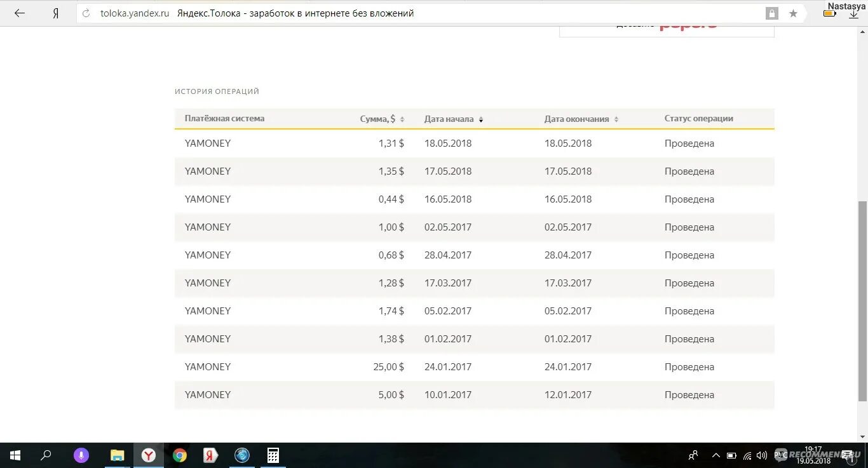
Task: Select the 1,38 $ amount cell
Action: 391,339
